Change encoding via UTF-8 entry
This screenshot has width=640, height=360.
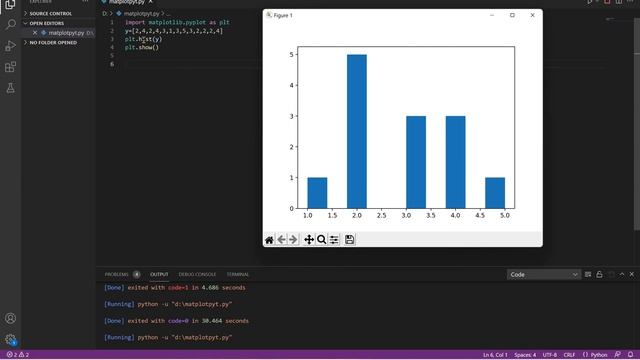coord(550,355)
